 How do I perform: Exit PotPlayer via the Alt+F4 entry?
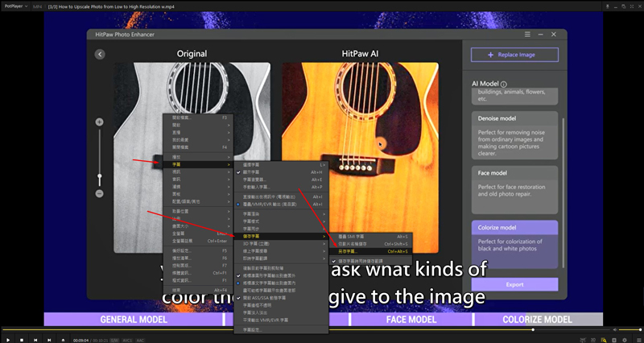198,290
